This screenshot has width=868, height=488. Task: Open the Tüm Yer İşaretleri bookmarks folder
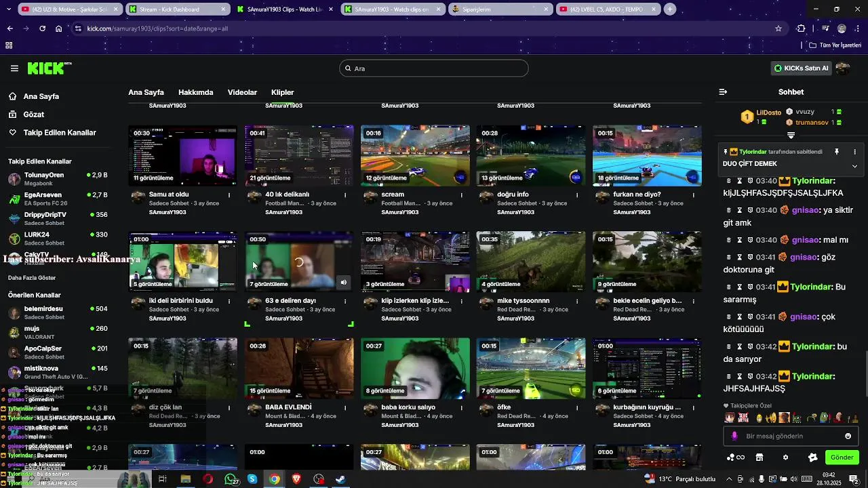click(x=835, y=45)
